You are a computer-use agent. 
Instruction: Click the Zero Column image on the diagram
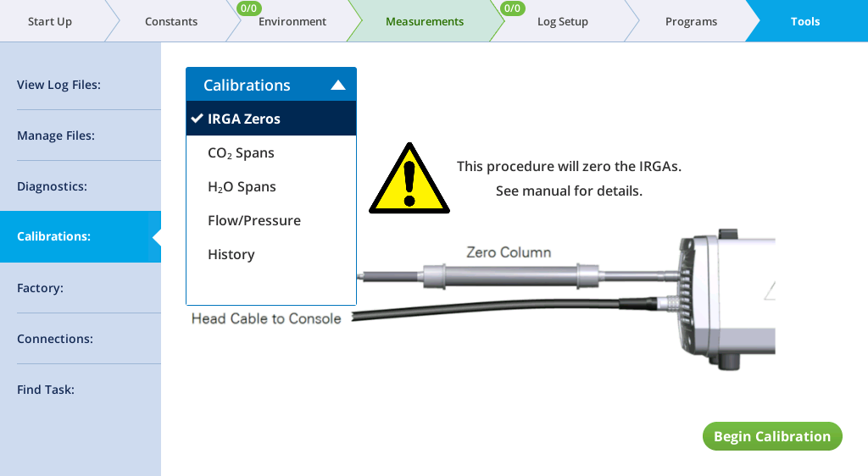(510, 275)
